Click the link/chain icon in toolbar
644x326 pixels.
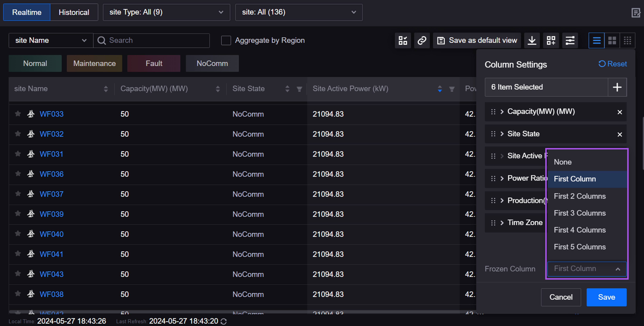click(x=422, y=41)
